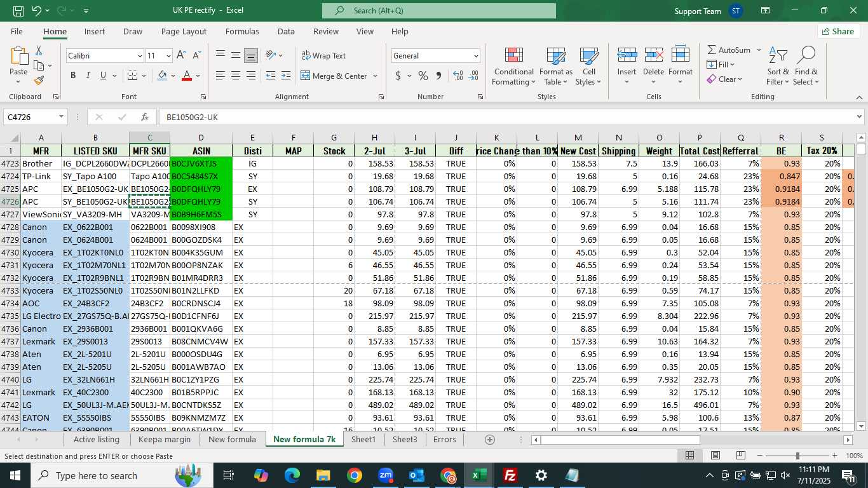Enable Wrap Text
The width and height of the screenshot is (868, 488).
coord(323,55)
